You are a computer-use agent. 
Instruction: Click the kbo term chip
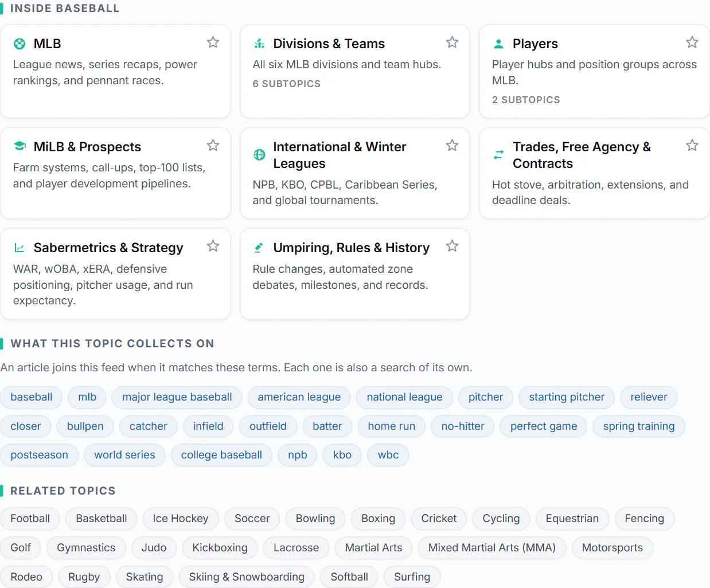(342, 455)
